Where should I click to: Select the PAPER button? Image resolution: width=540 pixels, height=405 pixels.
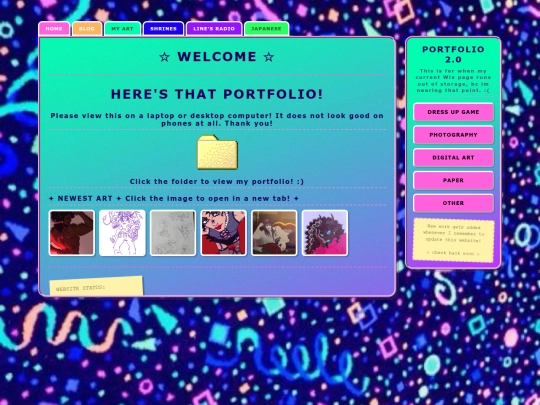pos(453,180)
